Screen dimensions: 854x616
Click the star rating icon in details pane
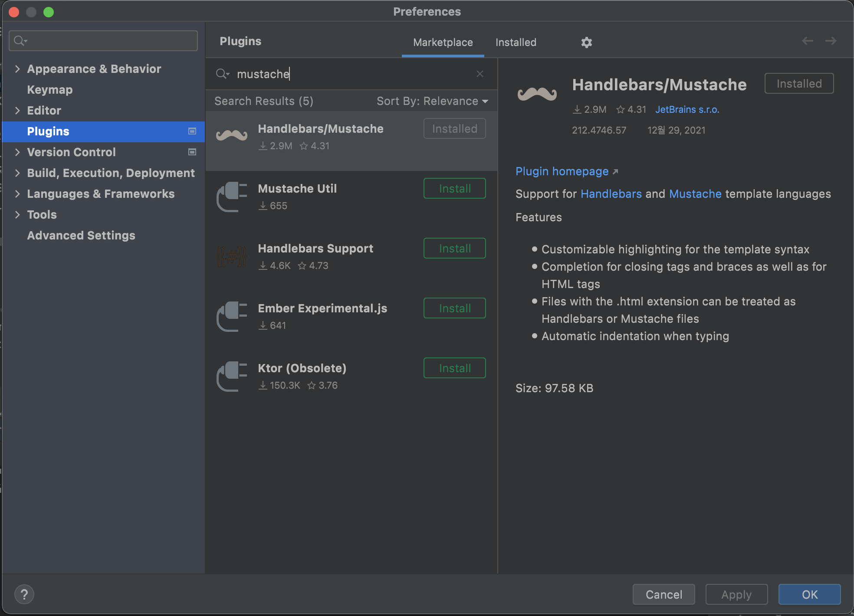[621, 109]
